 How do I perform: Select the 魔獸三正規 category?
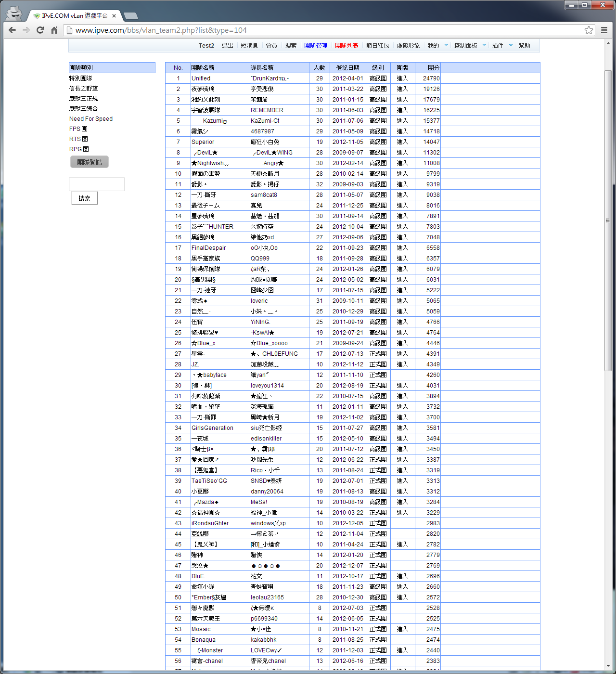click(84, 99)
